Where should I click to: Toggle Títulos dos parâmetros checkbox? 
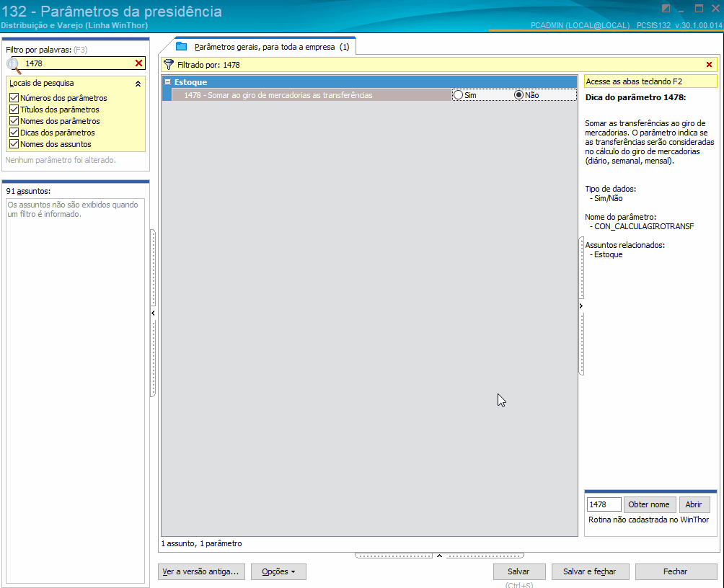[x=14, y=110]
